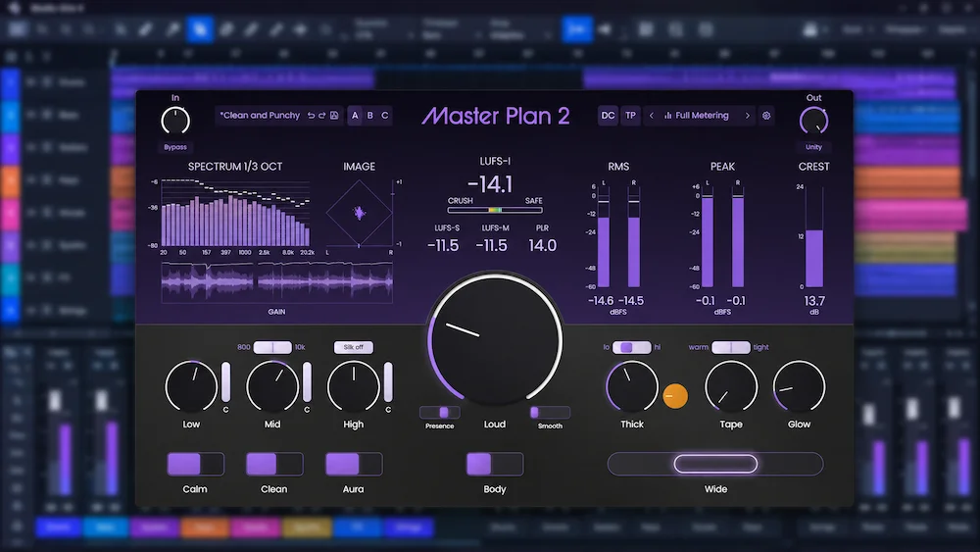Click the value under LUFS-S
Image resolution: width=980 pixels, height=552 pixels.
point(443,246)
